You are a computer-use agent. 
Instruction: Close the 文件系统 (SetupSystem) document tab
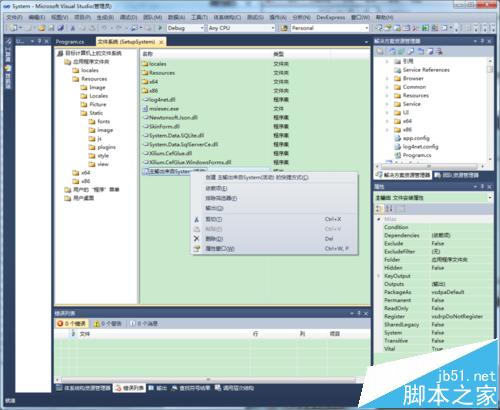coord(161,42)
